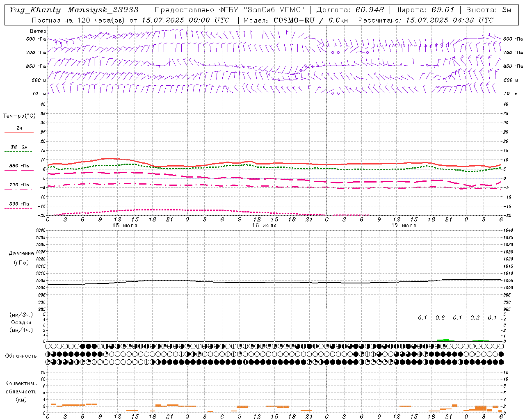Select the 17 июля date label
This screenshot has height=420, width=525.
click(x=404, y=226)
